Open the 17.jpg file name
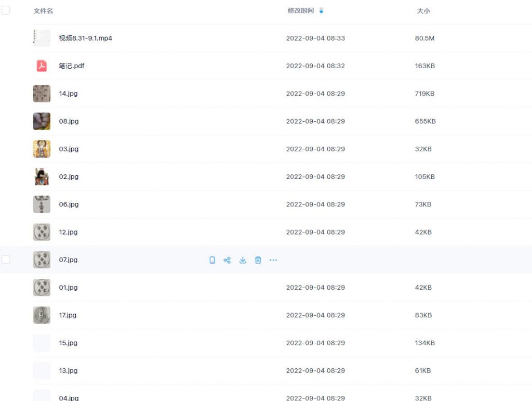The width and height of the screenshot is (532, 401). (x=68, y=315)
